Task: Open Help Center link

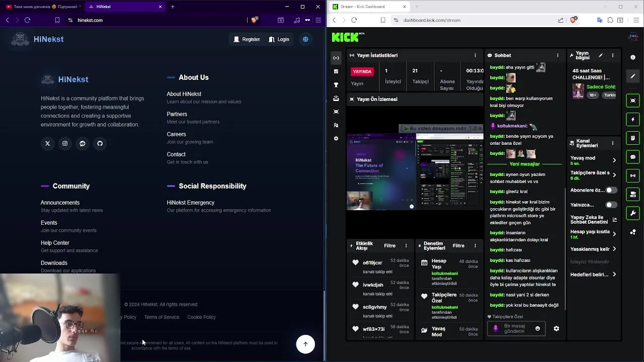Action: (55, 243)
